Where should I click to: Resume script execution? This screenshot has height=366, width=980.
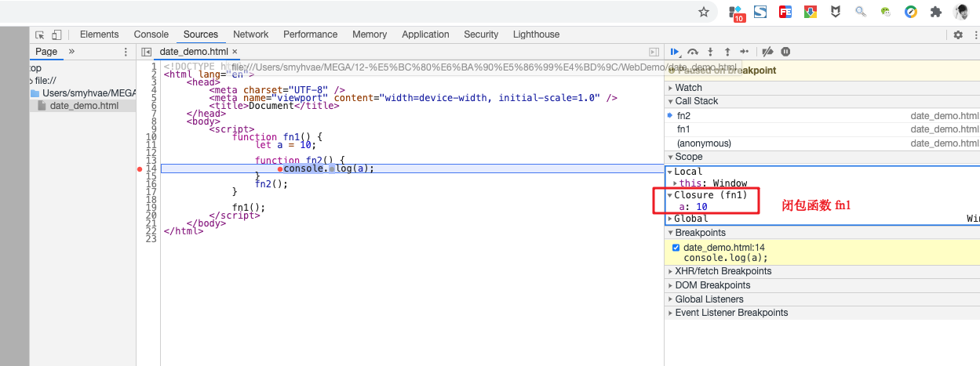click(x=675, y=52)
